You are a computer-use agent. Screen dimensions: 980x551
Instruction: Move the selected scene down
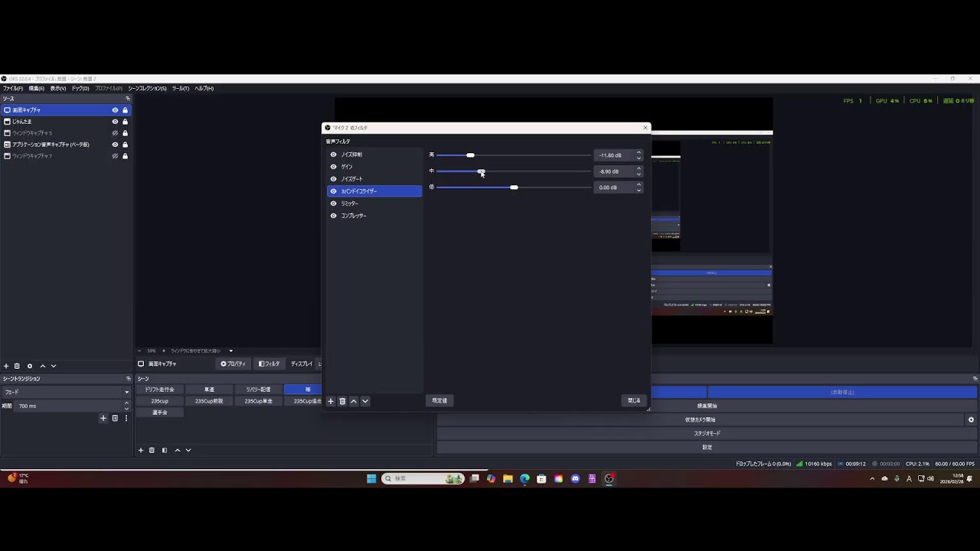tap(188, 451)
